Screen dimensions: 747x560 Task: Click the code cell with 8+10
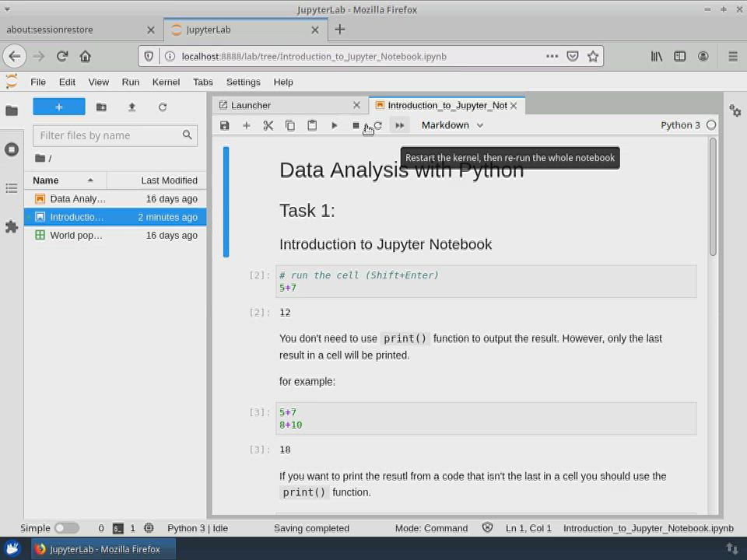[x=486, y=418]
